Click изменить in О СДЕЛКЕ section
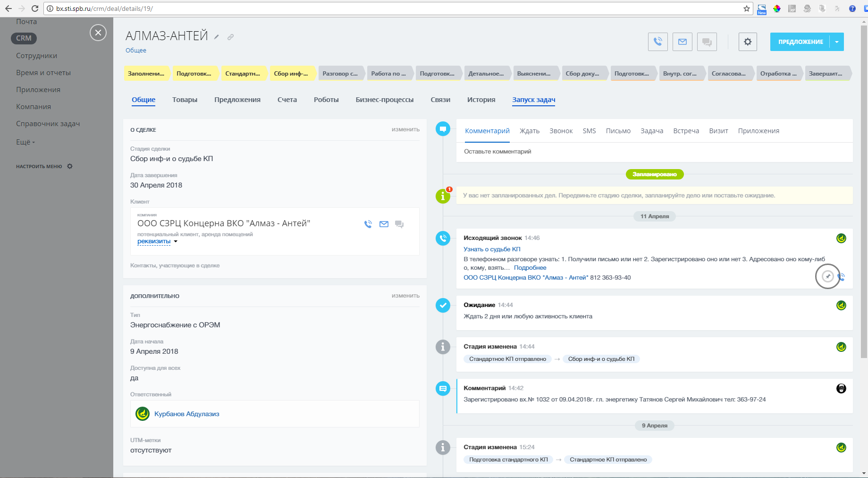This screenshot has height=478, width=868. point(405,129)
